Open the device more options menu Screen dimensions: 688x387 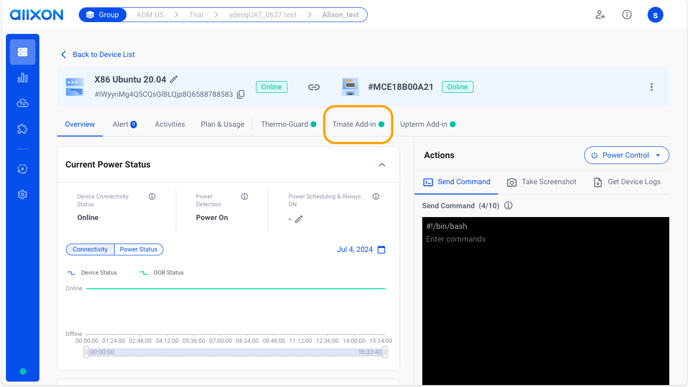click(x=651, y=87)
